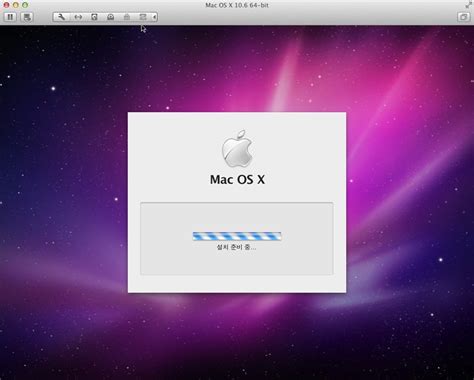Click the "Mac OS X" installer heading
474x380 pixels.
[x=237, y=180]
